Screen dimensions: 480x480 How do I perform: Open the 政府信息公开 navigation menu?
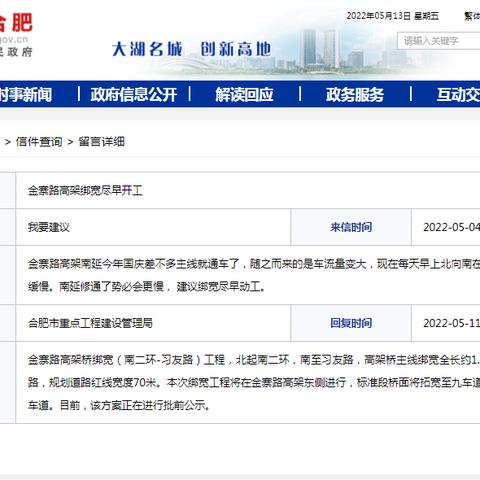coord(134,95)
